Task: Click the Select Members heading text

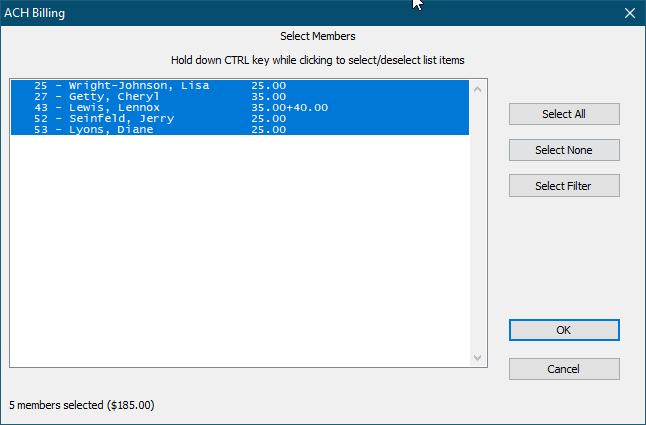Action: pyautogui.click(x=318, y=37)
